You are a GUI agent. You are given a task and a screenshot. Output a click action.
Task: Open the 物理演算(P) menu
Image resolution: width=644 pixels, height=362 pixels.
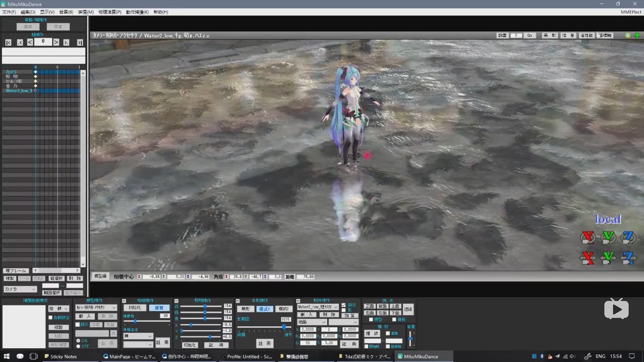tap(110, 12)
